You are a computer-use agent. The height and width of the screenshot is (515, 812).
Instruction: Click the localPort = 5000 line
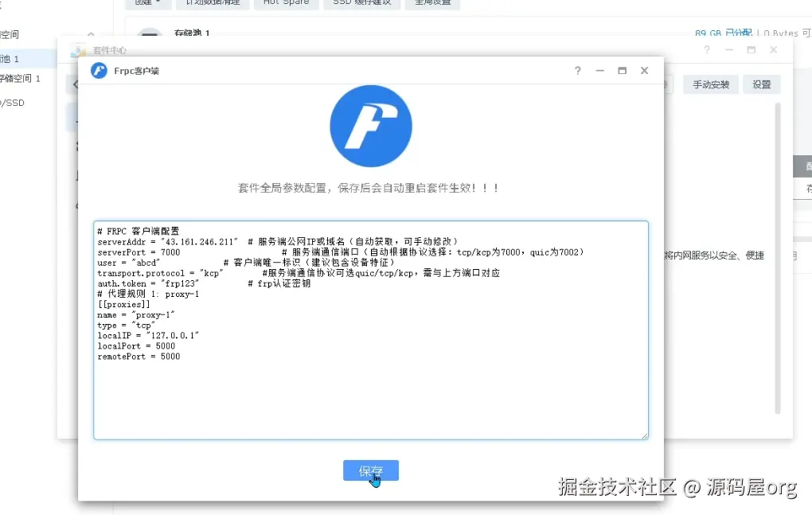(136, 345)
